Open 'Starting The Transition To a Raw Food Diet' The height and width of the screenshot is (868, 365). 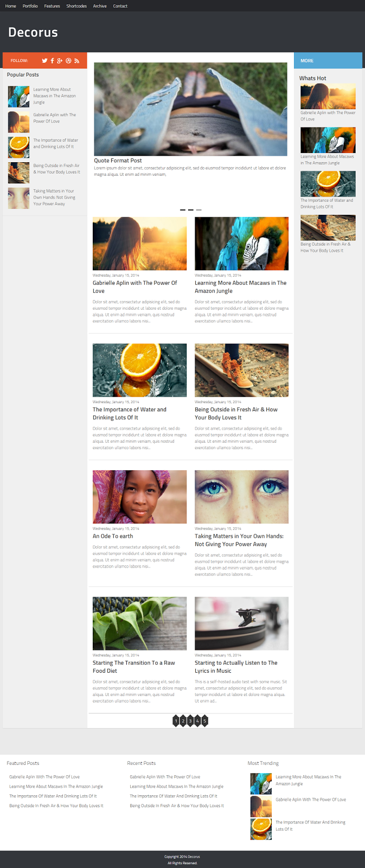click(x=134, y=667)
